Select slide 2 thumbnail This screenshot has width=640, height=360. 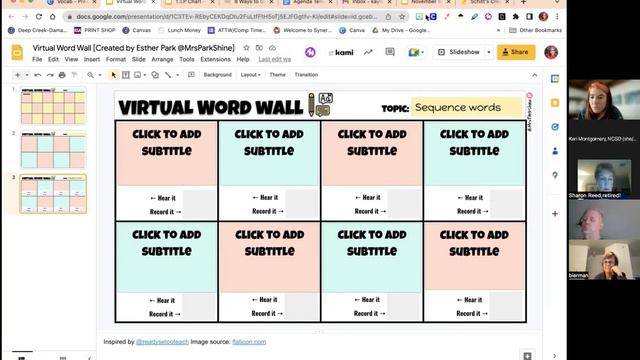53,150
